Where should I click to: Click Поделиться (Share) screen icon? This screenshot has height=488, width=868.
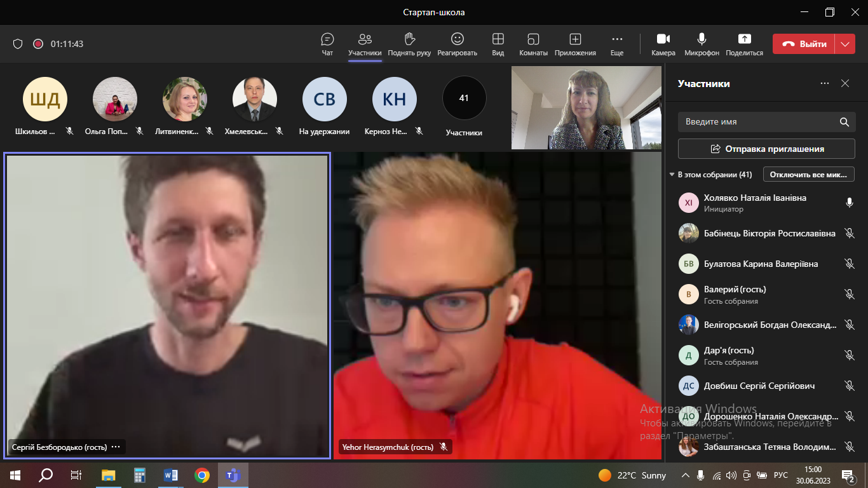(744, 39)
